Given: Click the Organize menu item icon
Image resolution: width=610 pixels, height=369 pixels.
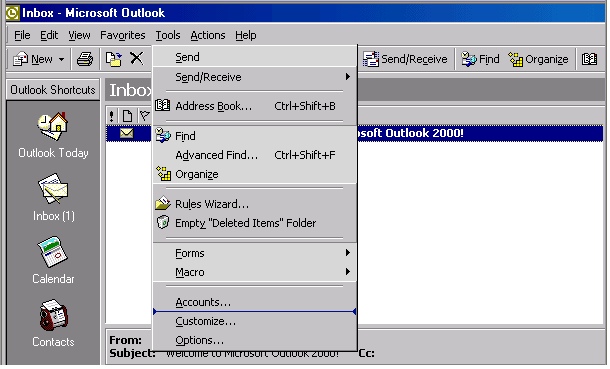Looking at the screenshot, I should click(x=164, y=173).
